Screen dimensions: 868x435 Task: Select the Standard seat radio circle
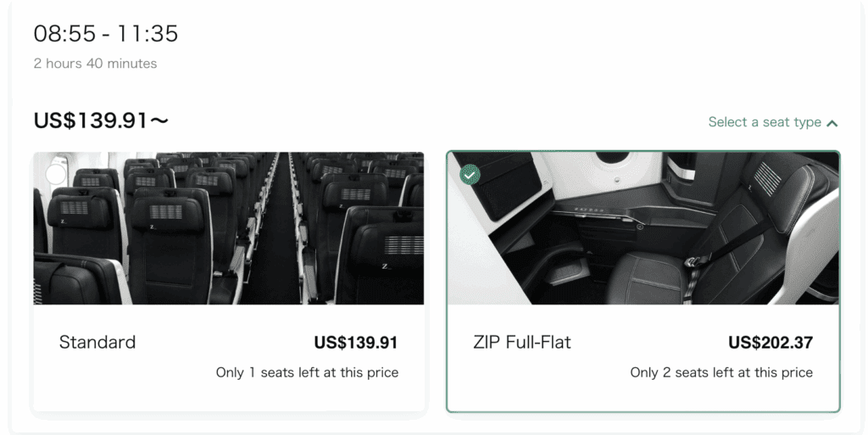point(56,175)
